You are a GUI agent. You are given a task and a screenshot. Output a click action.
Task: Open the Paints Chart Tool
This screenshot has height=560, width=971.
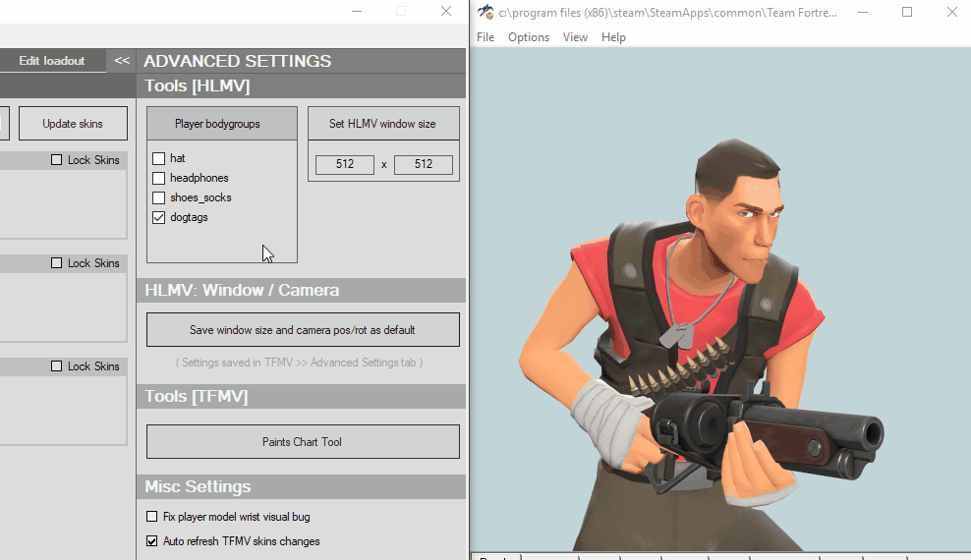(x=303, y=442)
